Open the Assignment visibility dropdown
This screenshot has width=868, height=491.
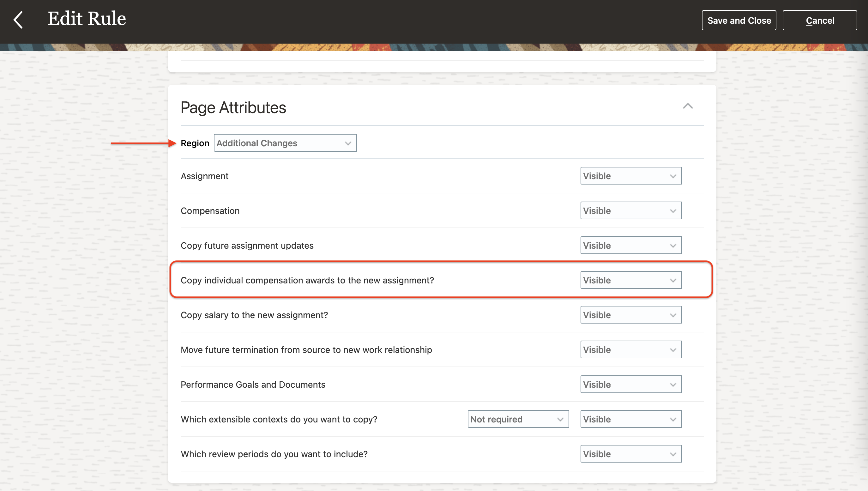630,176
